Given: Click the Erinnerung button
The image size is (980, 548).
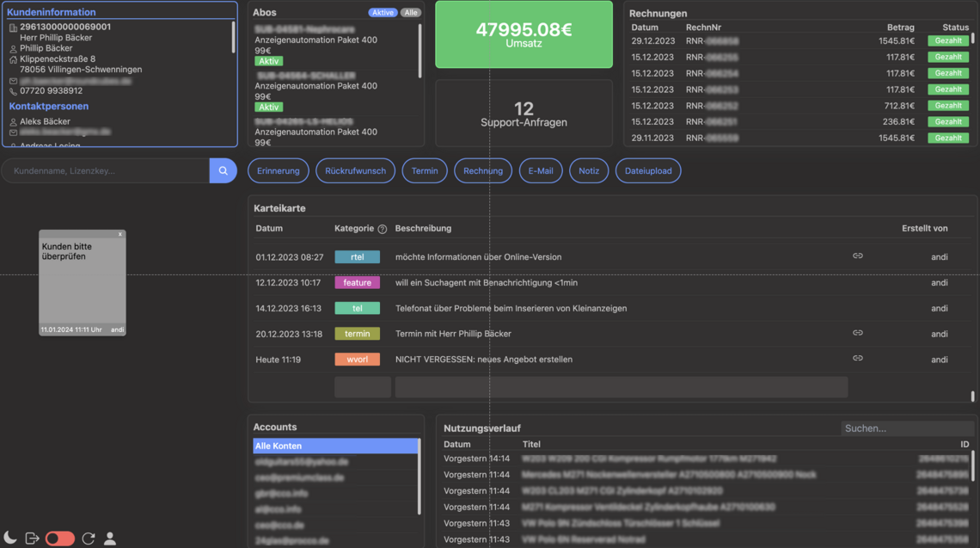Looking at the screenshot, I should pyautogui.click(x=279, y=170).
